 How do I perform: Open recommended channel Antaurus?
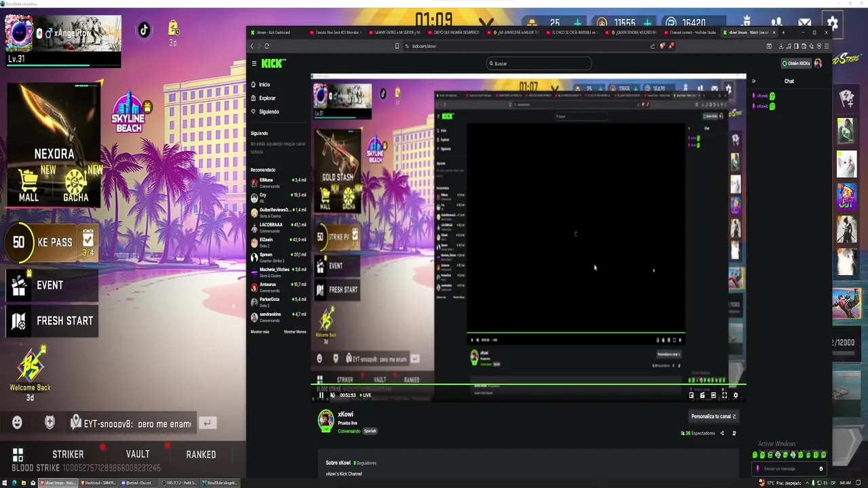tap(279, 287)
